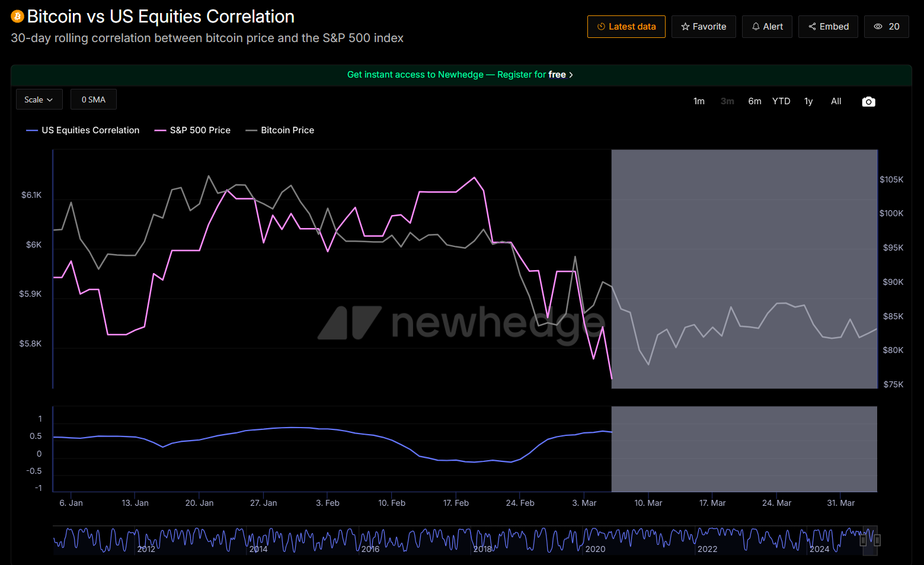Click the Favorite star button

(x=704, y=27)
